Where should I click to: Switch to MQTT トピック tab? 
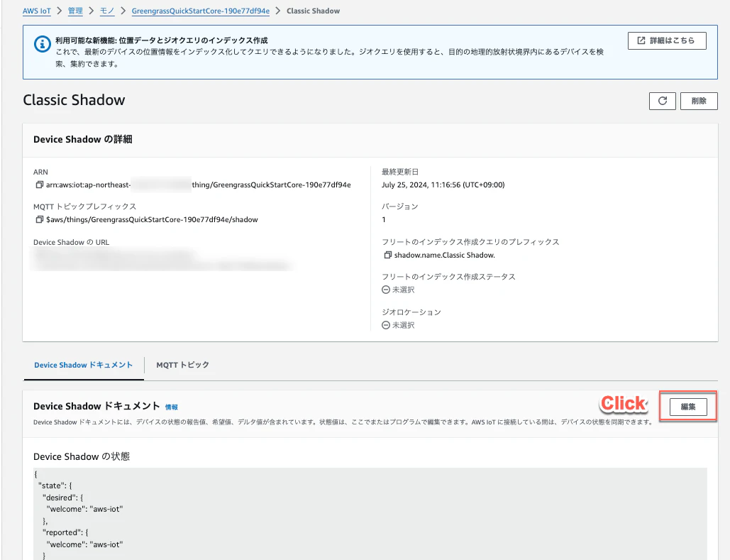click(182, 365)
